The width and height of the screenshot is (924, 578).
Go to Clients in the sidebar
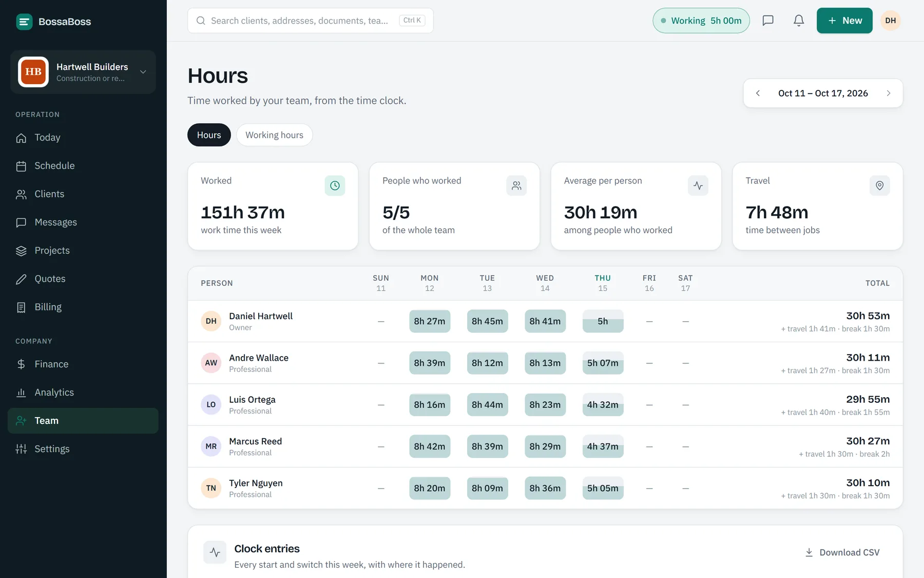pyautogui.click(x=83, y=194)
